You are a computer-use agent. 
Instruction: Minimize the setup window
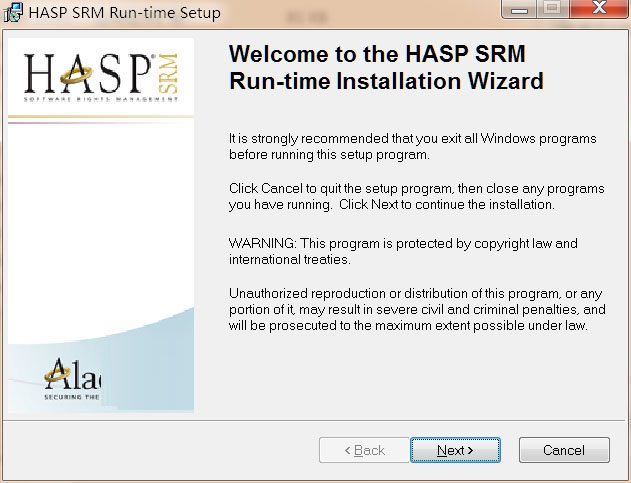click(x=519, y=8)
